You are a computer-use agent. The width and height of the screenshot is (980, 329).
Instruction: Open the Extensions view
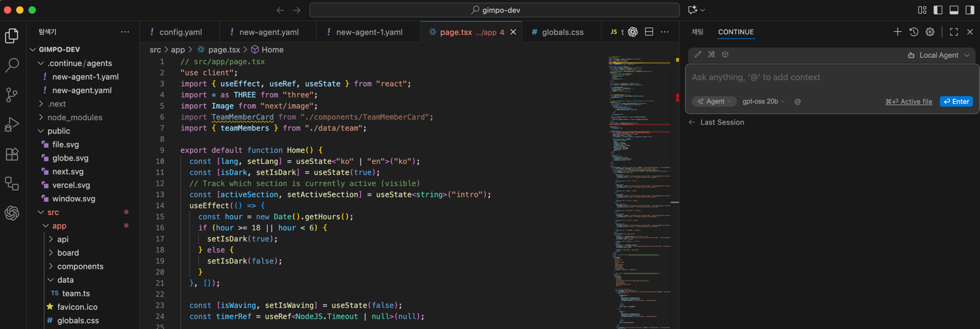[x=12, y=154]
